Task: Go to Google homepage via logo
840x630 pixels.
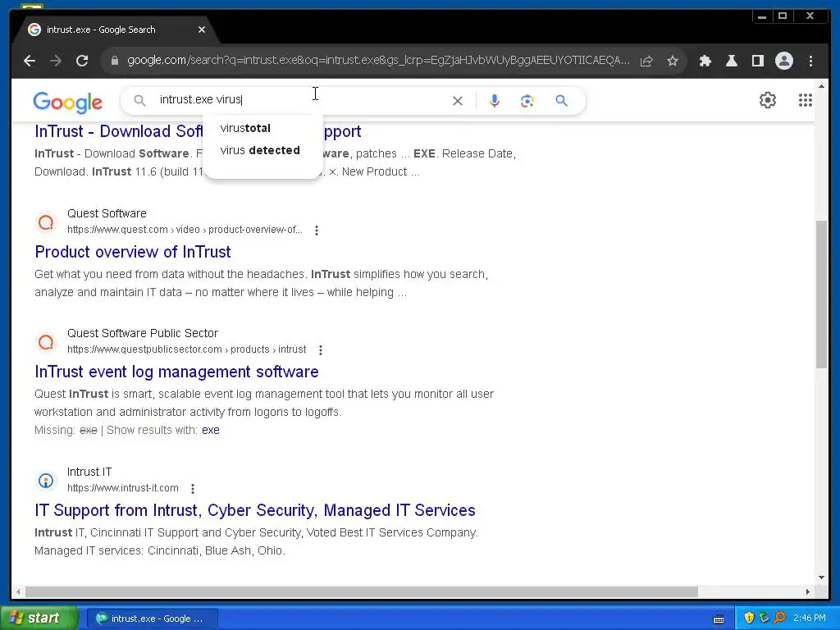Action: click(67, 103)
